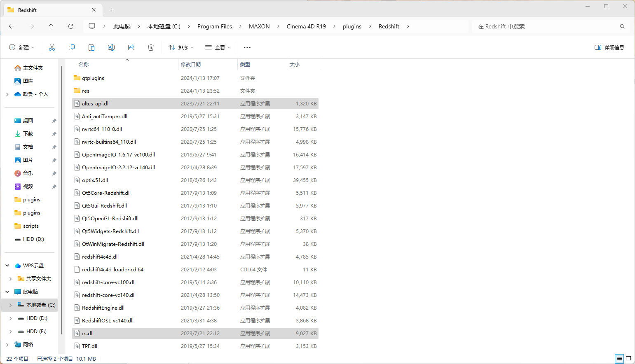Rename the selected item

[x=111, y=47]
